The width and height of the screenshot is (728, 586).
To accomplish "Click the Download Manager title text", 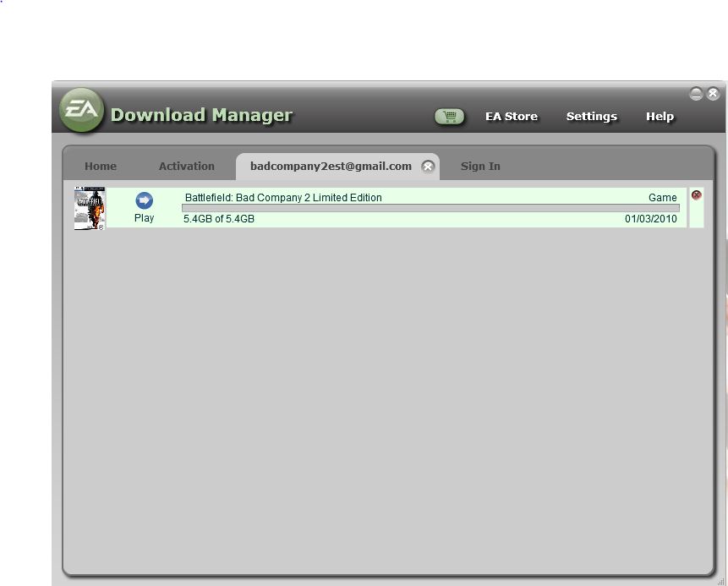I will click(201, 115).
